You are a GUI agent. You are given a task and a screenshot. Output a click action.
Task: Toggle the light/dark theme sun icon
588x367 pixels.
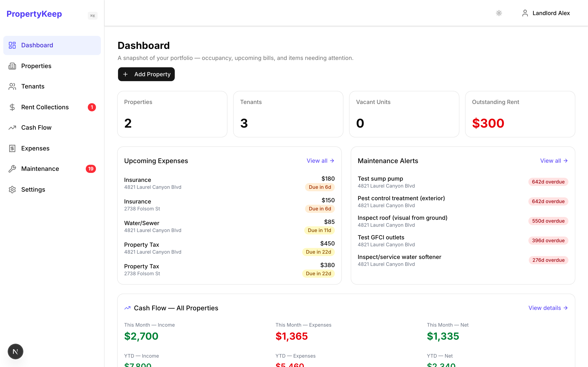pos(499,13)
